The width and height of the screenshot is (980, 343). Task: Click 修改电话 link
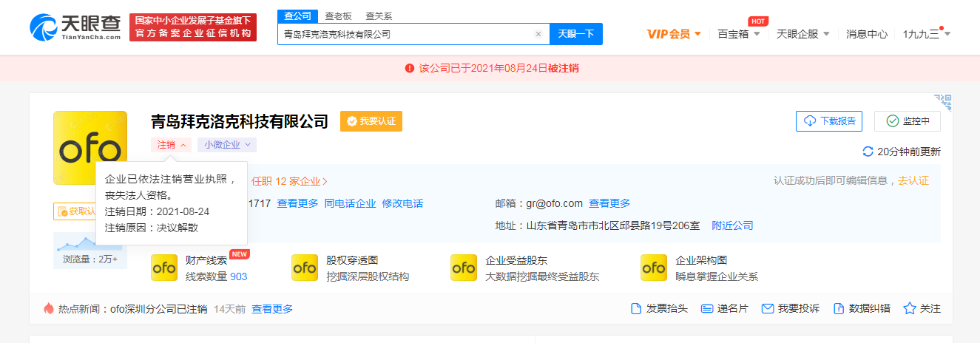pyautogui.click(x=403, y=203)
